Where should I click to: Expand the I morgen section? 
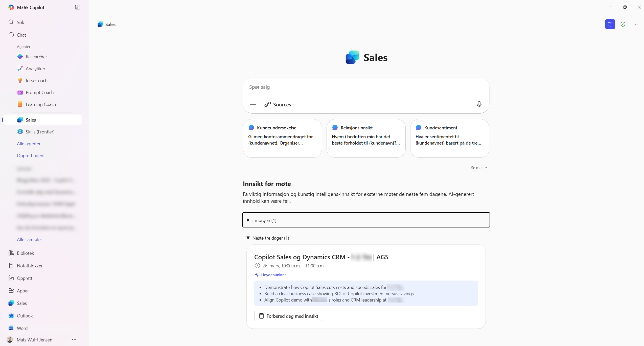[x=264, y=220]
